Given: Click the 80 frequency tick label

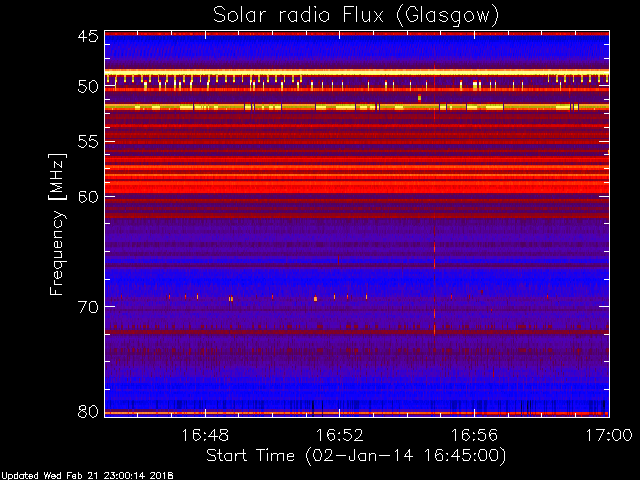Looking at the screenshot, I should pyautogui.click(x=88, y=411).
